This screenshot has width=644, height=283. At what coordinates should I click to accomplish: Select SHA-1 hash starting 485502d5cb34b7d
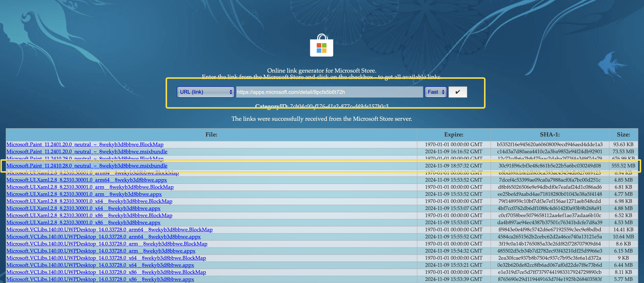tap(550, 251)
